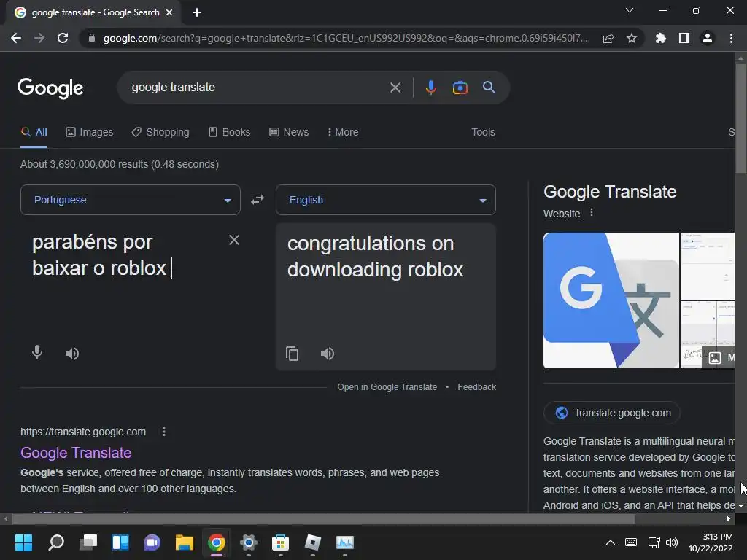This screenshot has height=560, width=747.
Task: Close the Google Search tab
Action: 169,12
